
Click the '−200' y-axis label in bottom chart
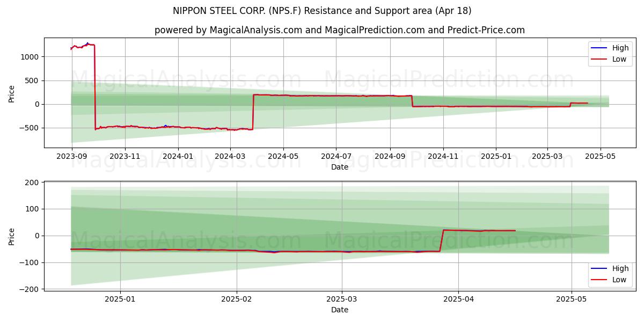[29, 289]
